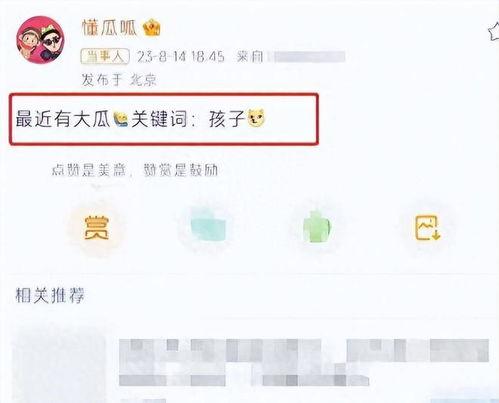Click the 发布于 北京 location label
Screen dimensions: 499x403
point(119,80)
